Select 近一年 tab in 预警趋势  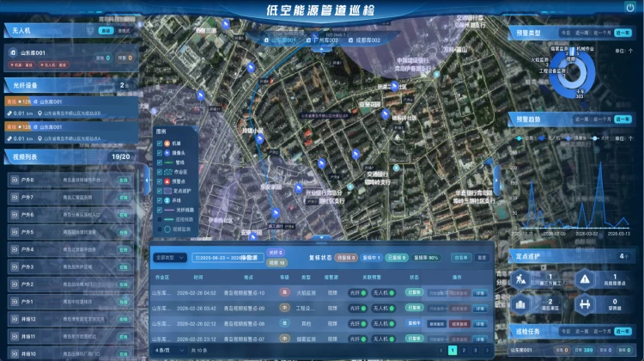623,119
